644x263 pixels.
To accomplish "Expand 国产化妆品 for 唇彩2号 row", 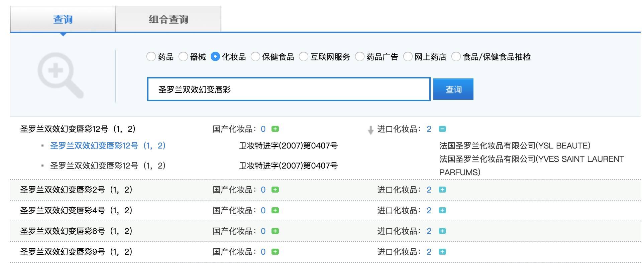I will pos(275,190).
